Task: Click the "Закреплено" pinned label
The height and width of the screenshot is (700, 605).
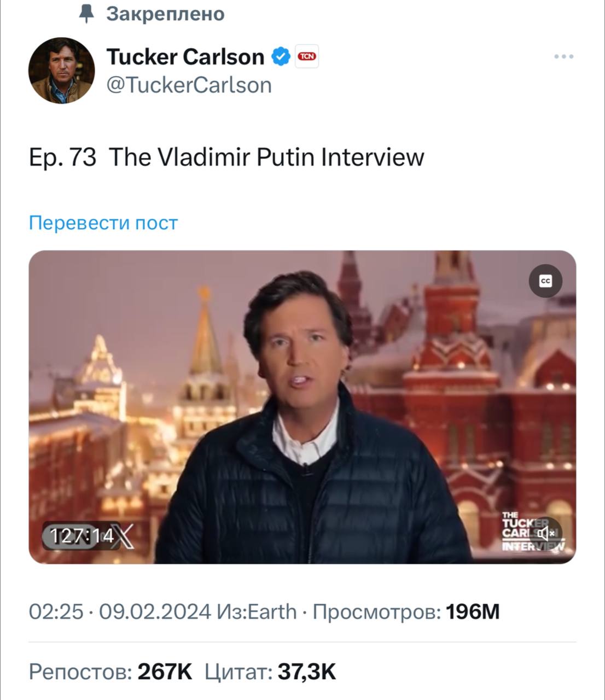Action: point(165,14)
